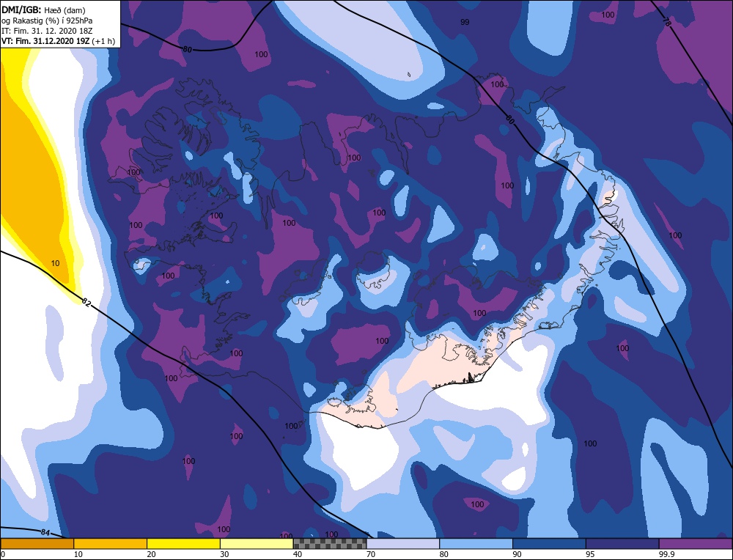The width and height of the screenshot is (733, 560).
Task: Click the checkered 40–70 legend swatch
Action: coord(330,543)
